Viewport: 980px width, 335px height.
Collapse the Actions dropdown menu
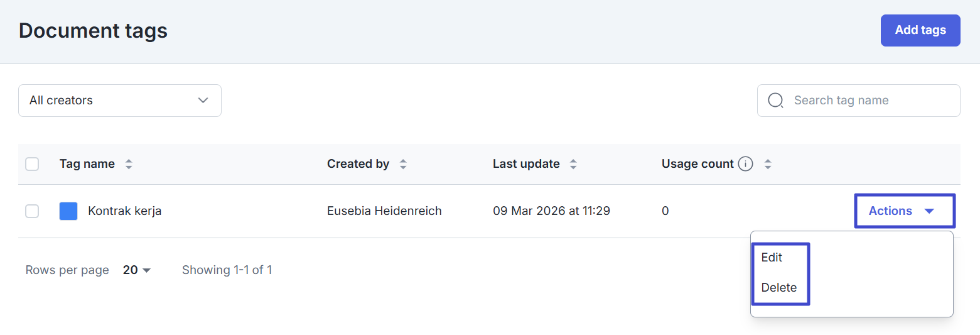[903, 211]
